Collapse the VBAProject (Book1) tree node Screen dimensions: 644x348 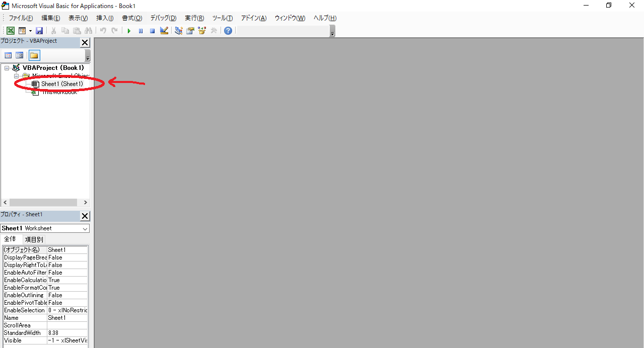7,68
